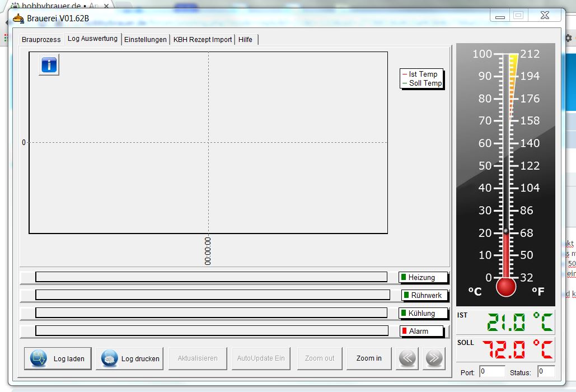This screenshot has height=392, width=576.
Task: Click the Heizung timeline bar
Action: [211, 277]
